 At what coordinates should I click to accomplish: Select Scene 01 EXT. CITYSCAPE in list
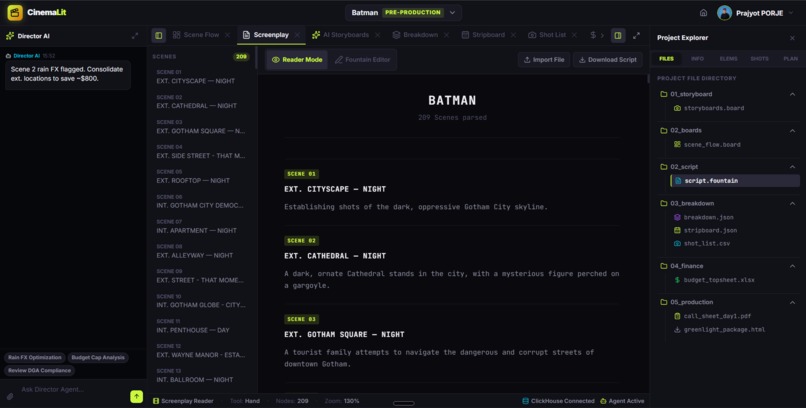[200, 77]
